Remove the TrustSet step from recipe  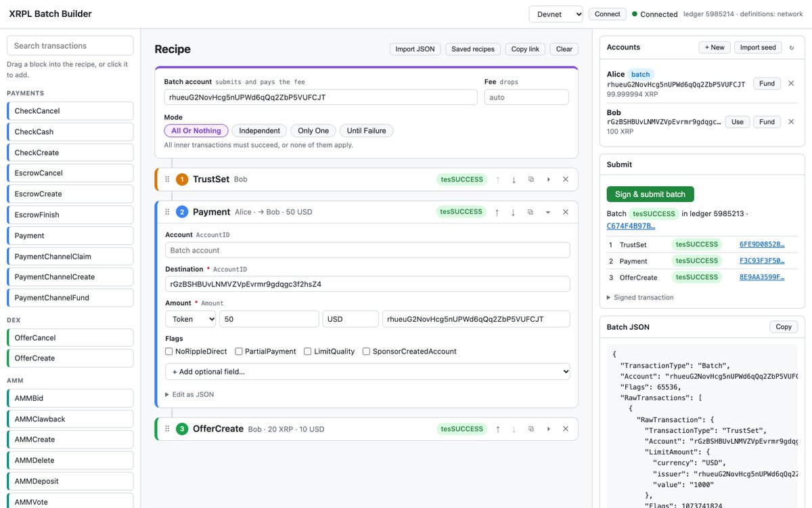566,179
